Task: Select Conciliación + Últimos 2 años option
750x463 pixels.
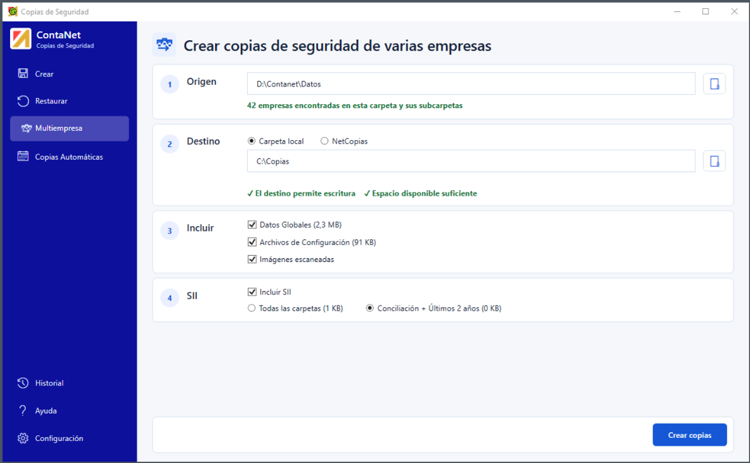Action: 370,308
